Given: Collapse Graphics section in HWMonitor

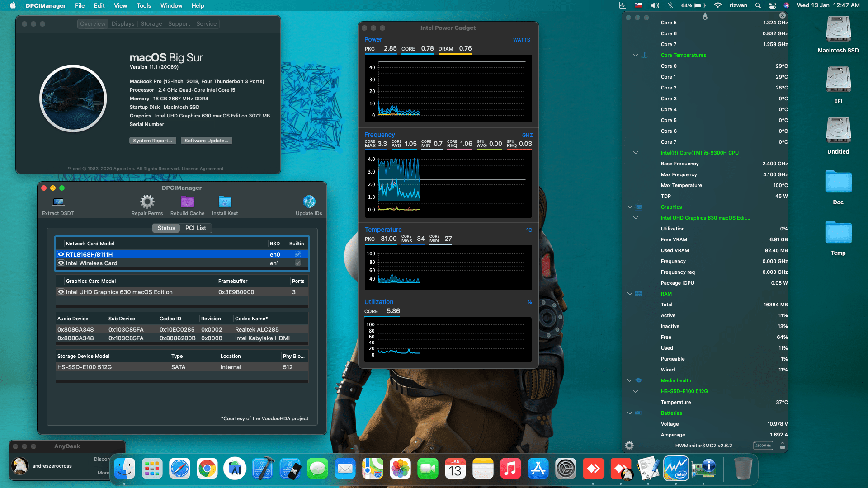Looking at the screenshot, I should [629, 207].
